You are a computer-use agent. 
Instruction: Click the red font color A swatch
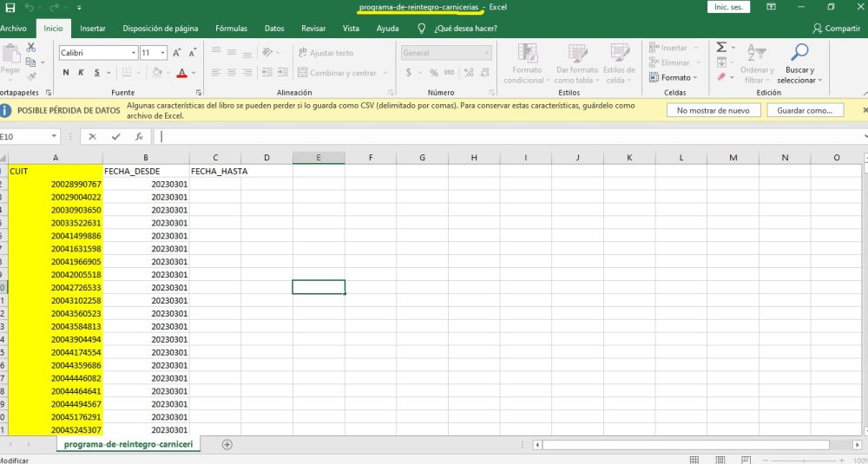pos(181,73)
